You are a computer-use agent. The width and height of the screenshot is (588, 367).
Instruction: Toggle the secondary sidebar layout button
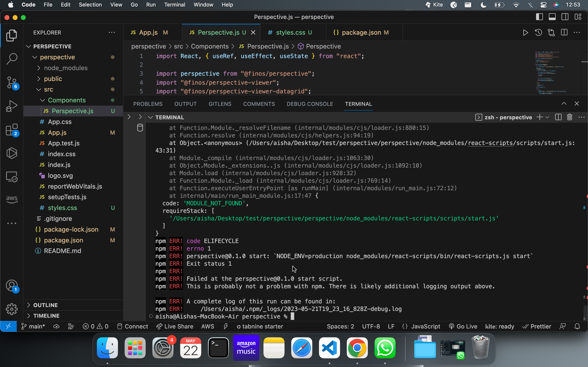[x=565, y=17]
